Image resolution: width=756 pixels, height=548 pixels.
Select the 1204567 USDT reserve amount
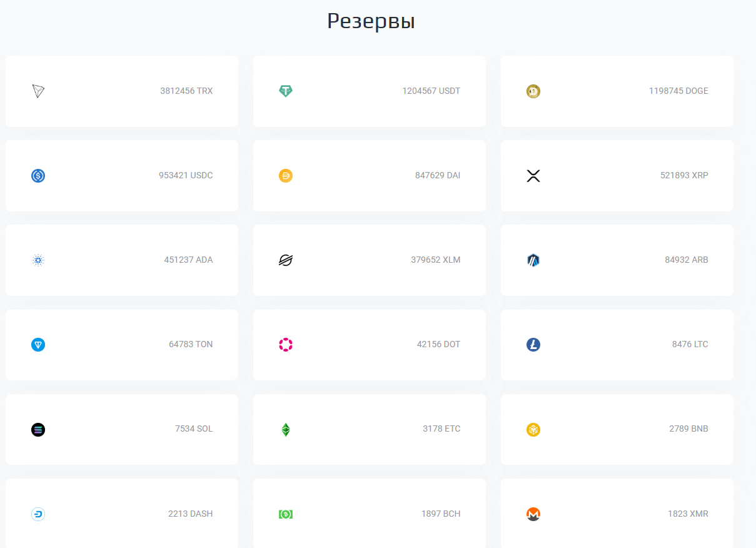431,91
